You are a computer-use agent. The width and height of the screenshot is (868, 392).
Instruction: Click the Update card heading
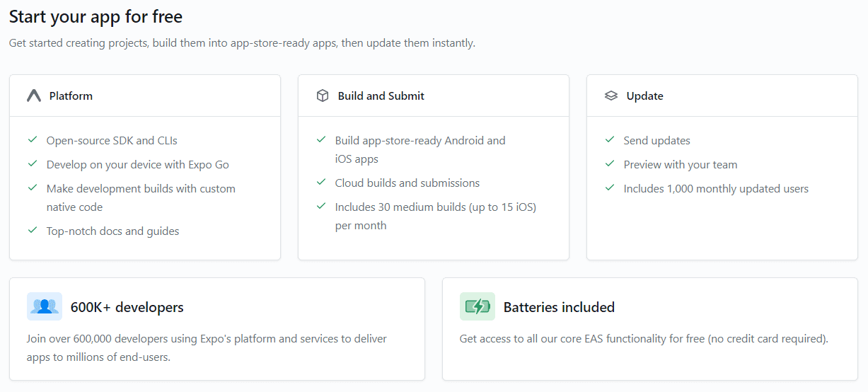point(645,96)
